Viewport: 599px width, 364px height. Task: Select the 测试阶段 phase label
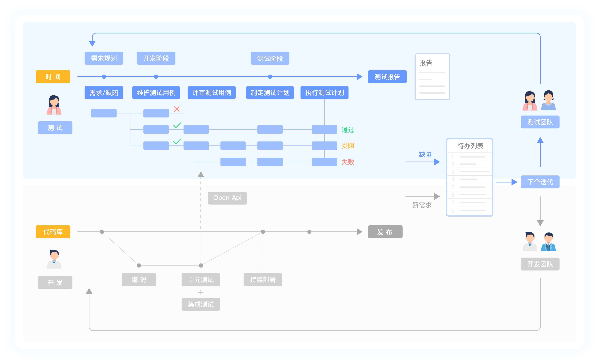270,58
